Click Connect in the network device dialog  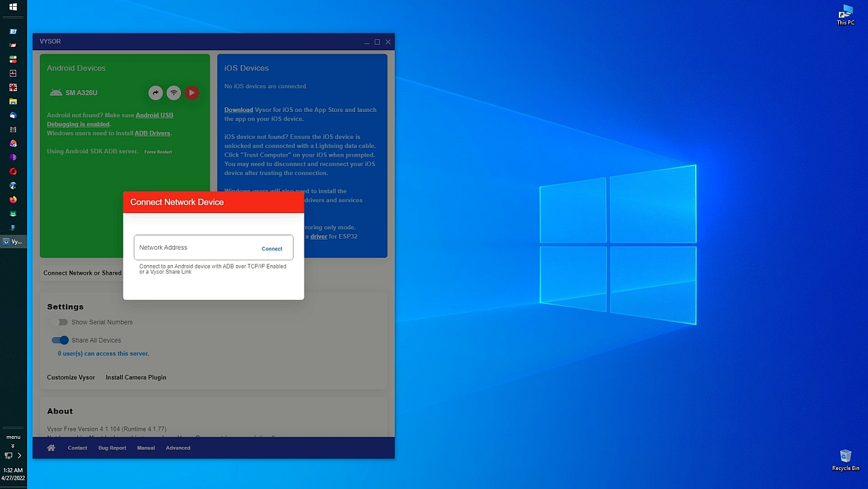pyautogui.click(x=272, y=249)
